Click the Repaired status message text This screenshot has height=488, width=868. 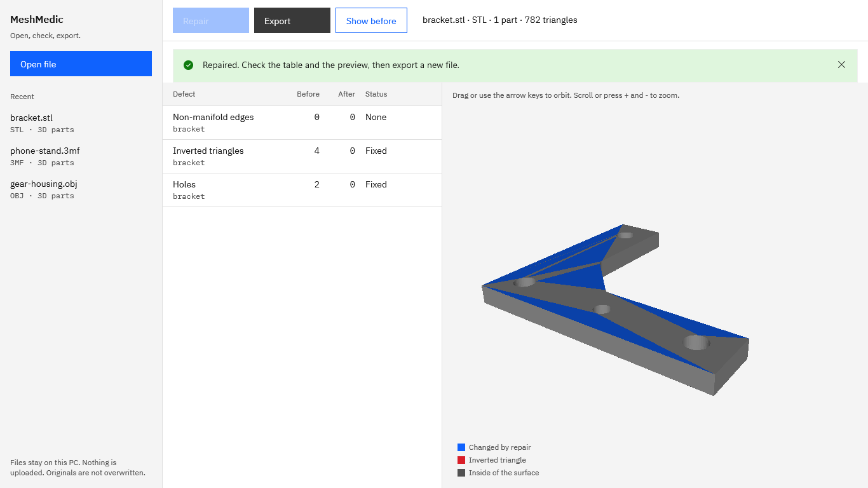[x=331, y=65]
